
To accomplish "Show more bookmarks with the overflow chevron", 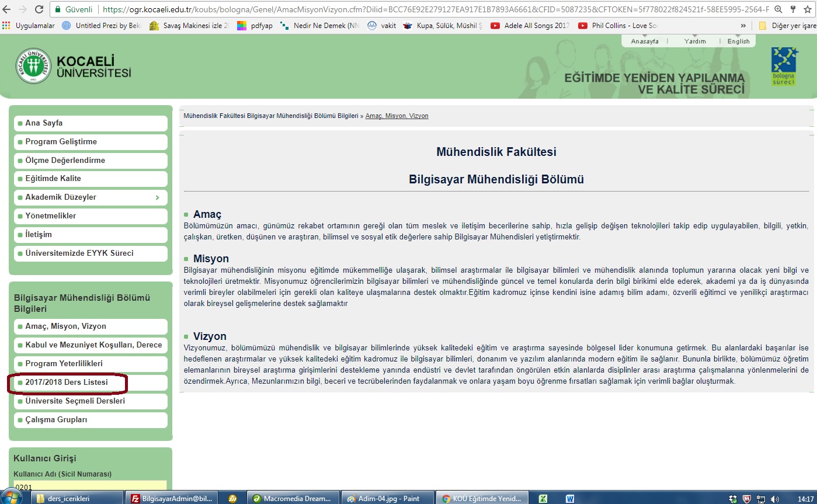I will tap(743, 26).
